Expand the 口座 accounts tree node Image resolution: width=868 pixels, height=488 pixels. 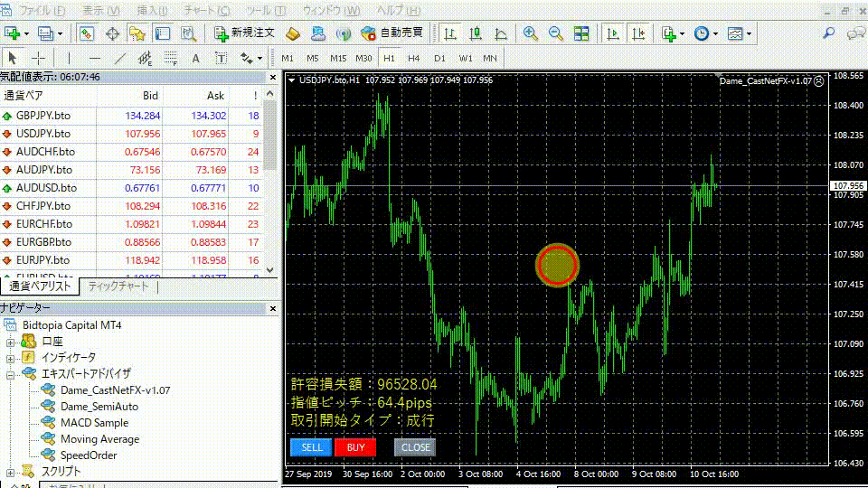[x=10, y=343]
